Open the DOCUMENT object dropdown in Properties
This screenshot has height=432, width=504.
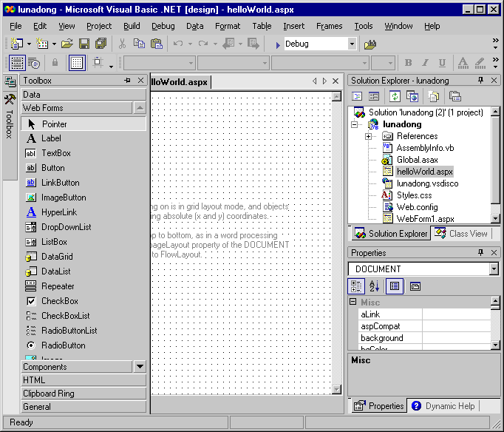pos(494,269)
